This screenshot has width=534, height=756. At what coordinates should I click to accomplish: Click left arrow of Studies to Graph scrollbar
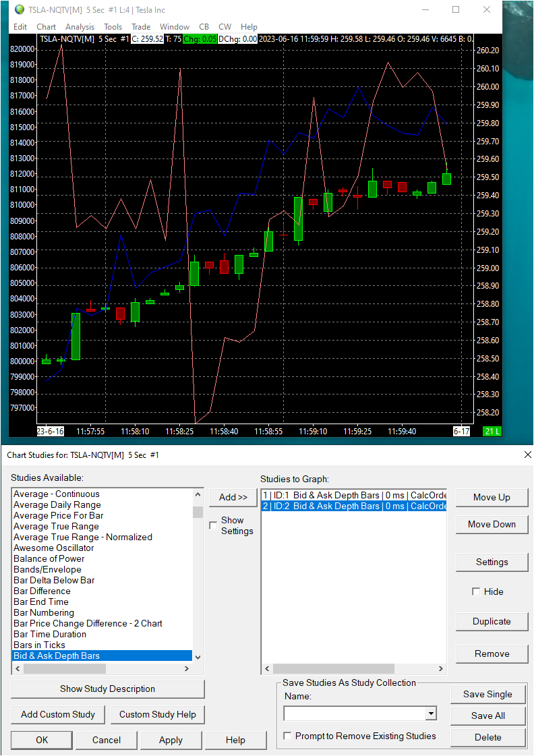tap(268, 669)
